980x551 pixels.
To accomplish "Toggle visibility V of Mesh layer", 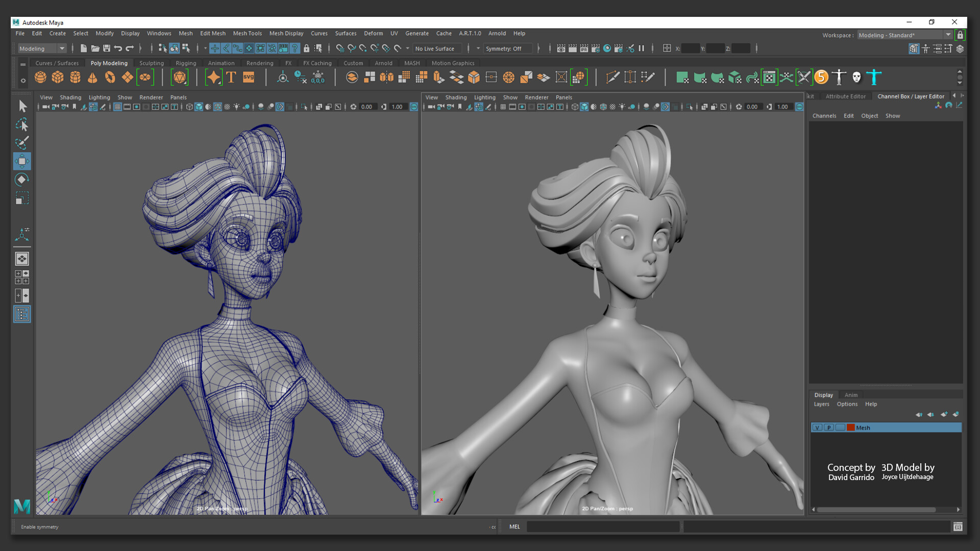I will 817,428.
